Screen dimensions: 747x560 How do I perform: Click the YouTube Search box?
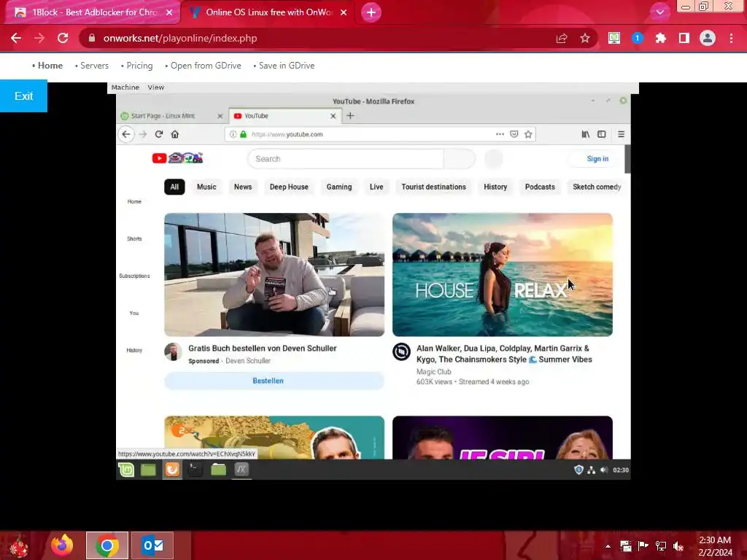click(x=345, y=159)
